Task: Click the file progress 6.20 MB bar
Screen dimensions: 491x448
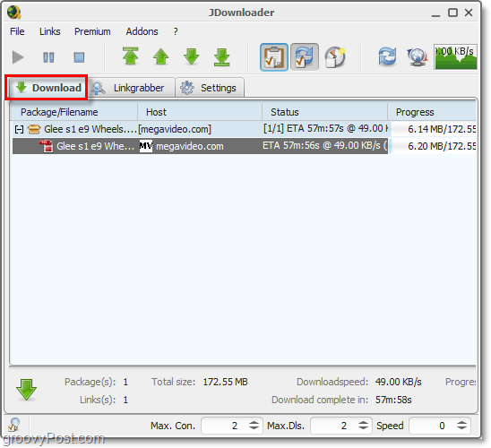Action: [433, 146]
